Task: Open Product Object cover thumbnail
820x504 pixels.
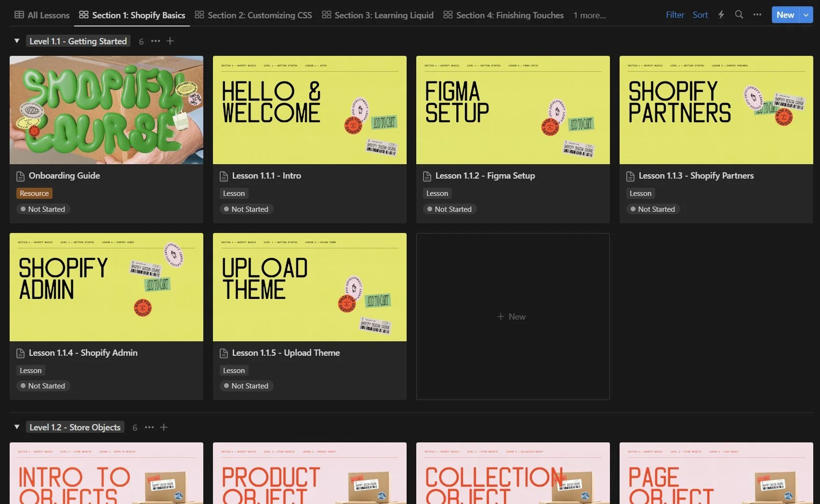Action: (x=310, y=473)
